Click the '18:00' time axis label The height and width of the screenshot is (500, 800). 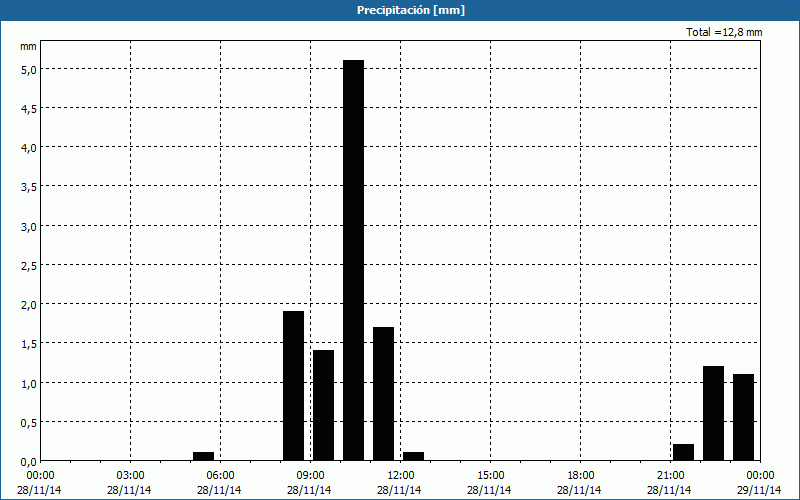(x=581, y=476)
